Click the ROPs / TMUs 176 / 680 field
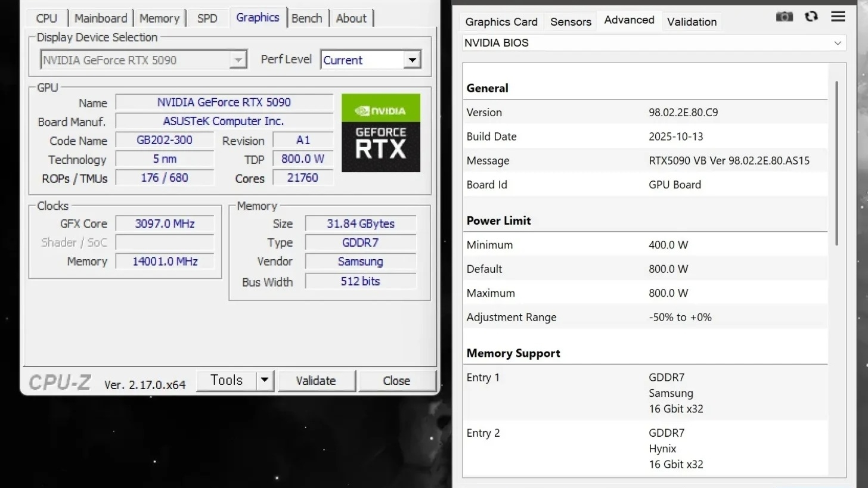868x488 pixels. point(165,178)
